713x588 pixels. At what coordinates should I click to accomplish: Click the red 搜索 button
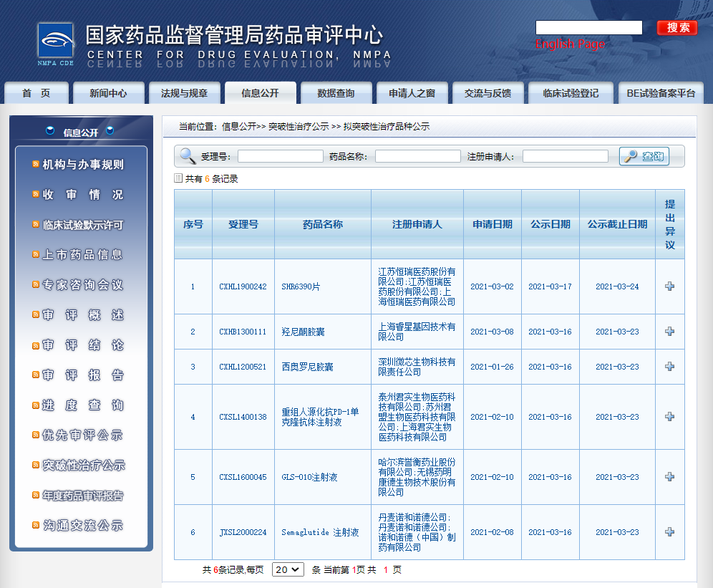click(677, 28)
